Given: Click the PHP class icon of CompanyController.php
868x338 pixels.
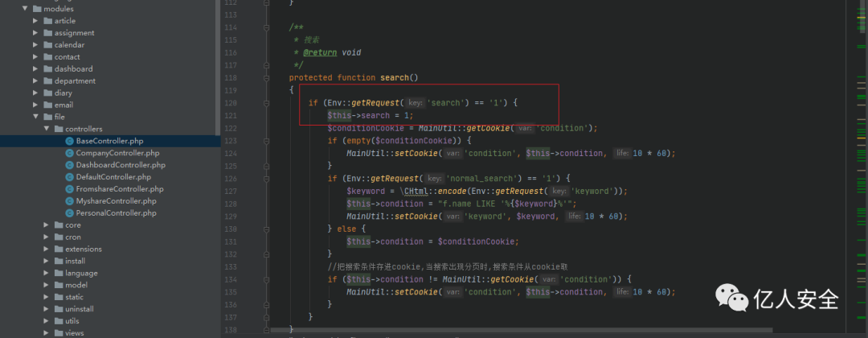Looking at the screenshot, I should tap(69, 153).
